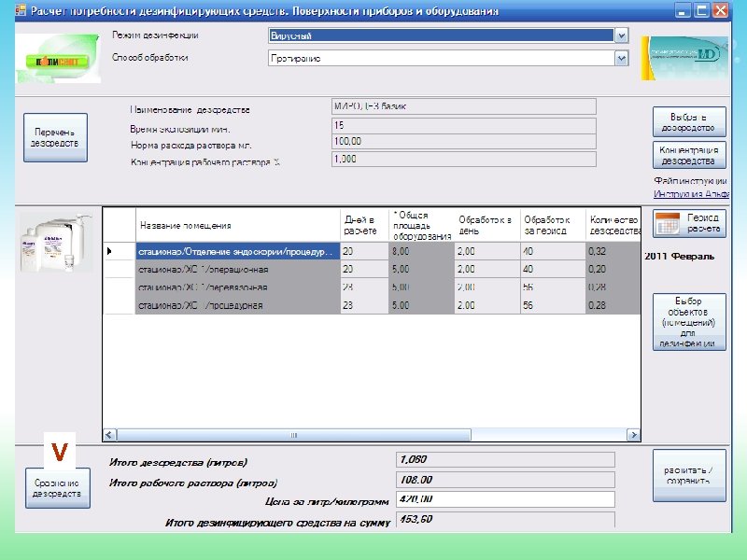Click the 'Дней в расчете' column header

364,225
